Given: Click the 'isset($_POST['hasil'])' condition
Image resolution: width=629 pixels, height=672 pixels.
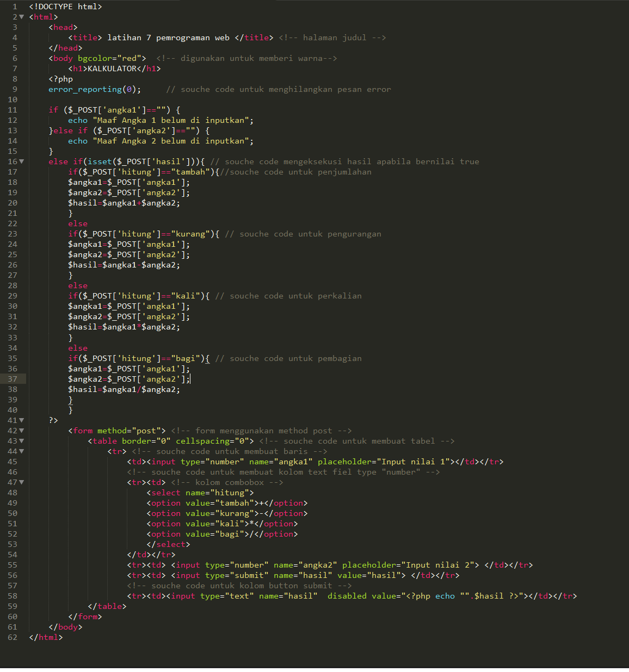Looking at the screenshot, I should (x=141, y=161).
